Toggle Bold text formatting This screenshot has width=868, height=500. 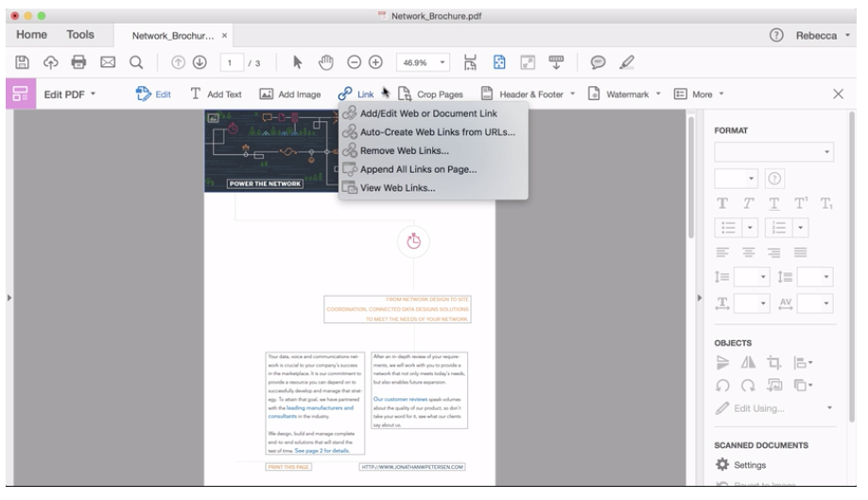click(723, 204)
